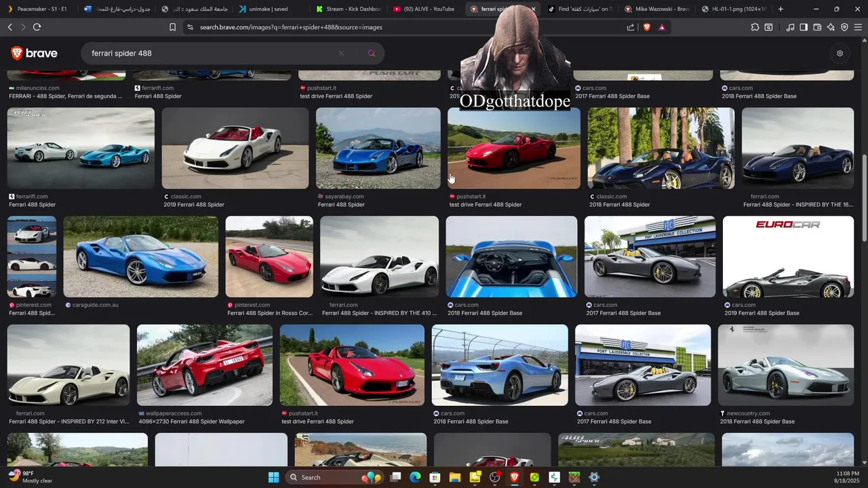
Task: Open the Brave VPN shield icon
Action: coord(844,27)
